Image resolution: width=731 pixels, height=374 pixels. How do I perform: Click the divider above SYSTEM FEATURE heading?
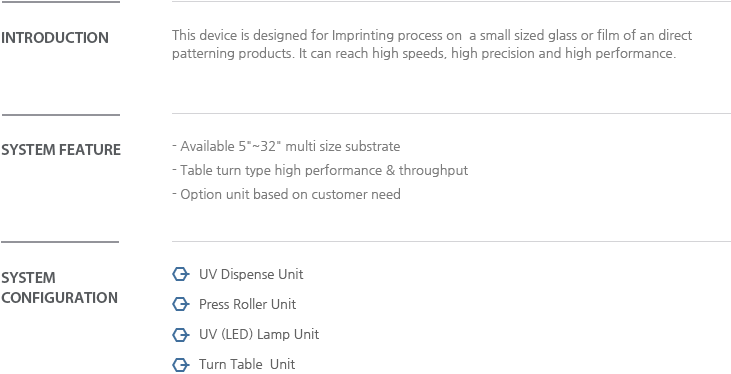pos(61,115)
